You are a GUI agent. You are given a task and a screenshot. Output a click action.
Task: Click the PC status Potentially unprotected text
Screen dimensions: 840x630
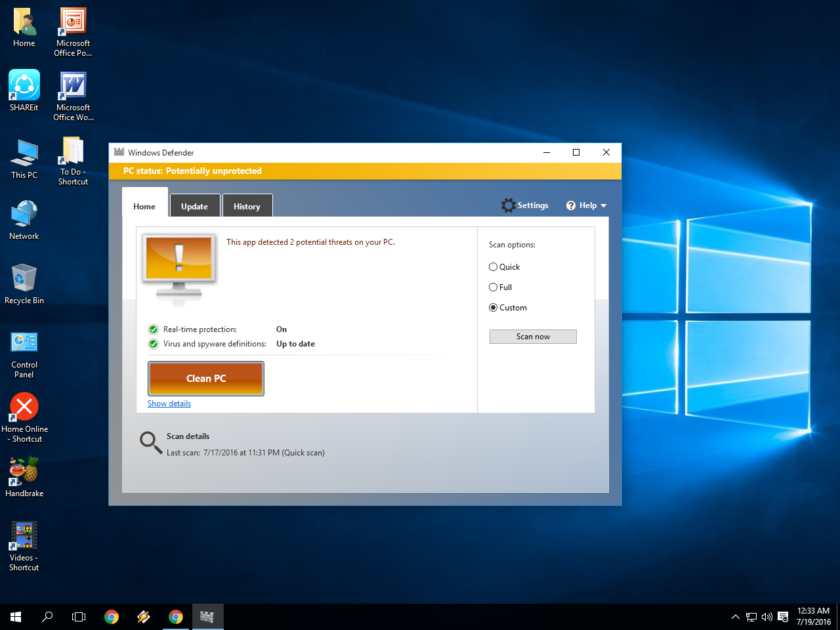pyautogui.click(x=192, y=171)
